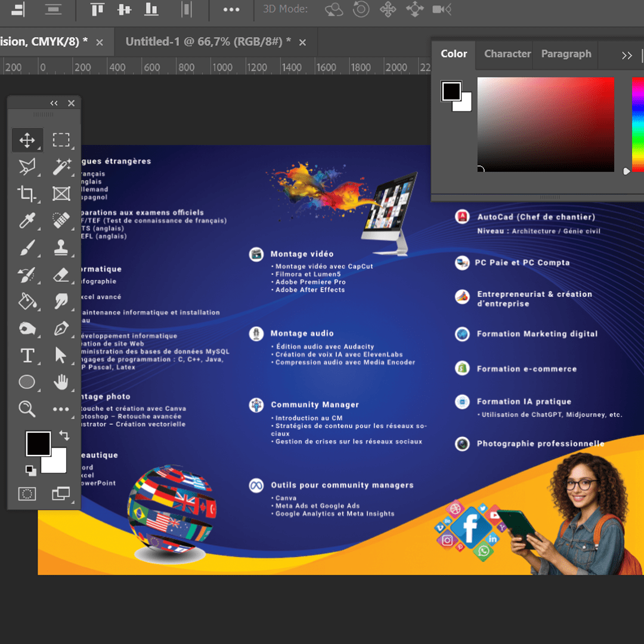Choose the Horizontal Type tool
The height and width of the screenshot is (644, 644).
pyautogui.click(x=27, y=356)
